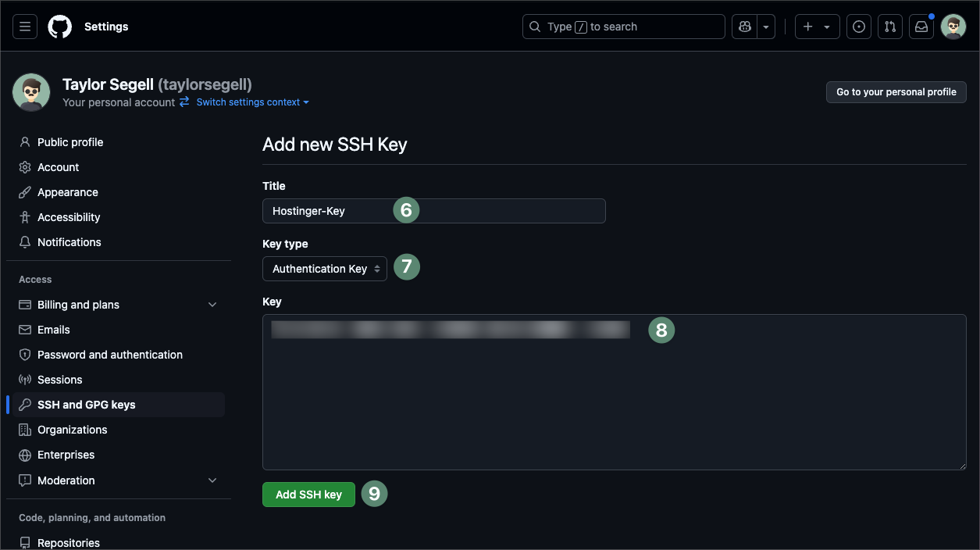The width and height of the screenshot is (980, 550).
Task: Focus the Key text area
Action: point(614,398)
